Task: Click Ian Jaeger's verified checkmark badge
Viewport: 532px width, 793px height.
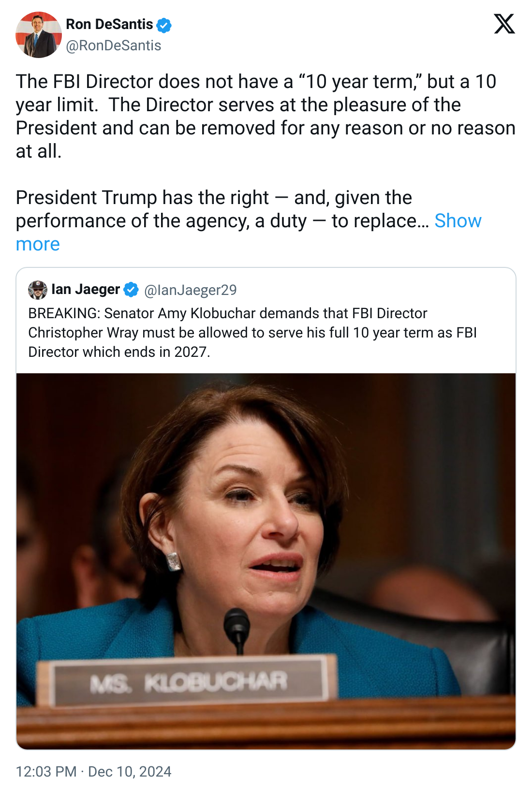Action: [131, 290]
